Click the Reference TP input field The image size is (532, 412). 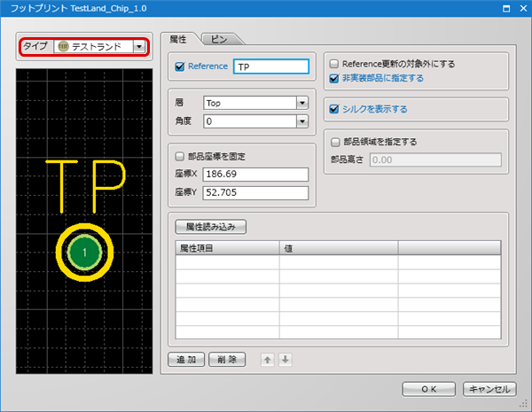[271, 66]
